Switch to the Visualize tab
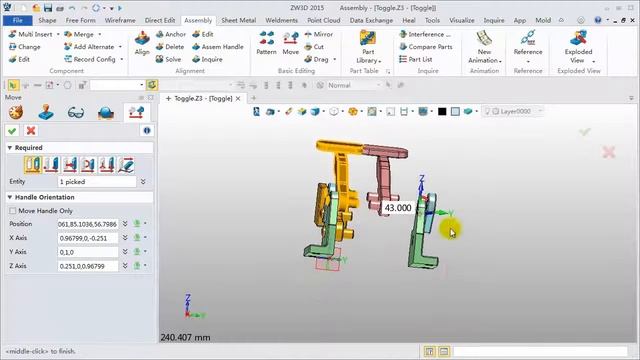The width and height of the screenshot is (640, 360). tap(462, 20)
